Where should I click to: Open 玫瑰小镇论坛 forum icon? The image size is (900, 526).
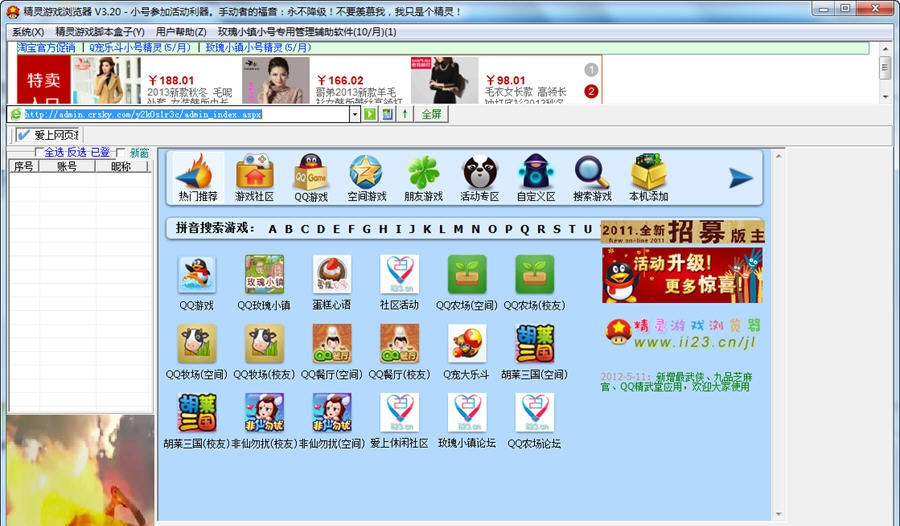tap(467, 412)
